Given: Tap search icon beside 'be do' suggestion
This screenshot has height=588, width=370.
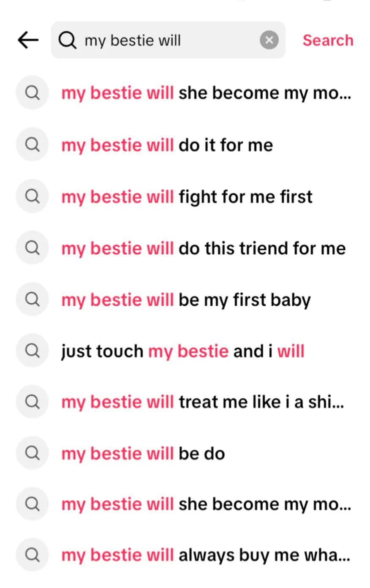Looking at the screenshot, I should pos(33,453).
